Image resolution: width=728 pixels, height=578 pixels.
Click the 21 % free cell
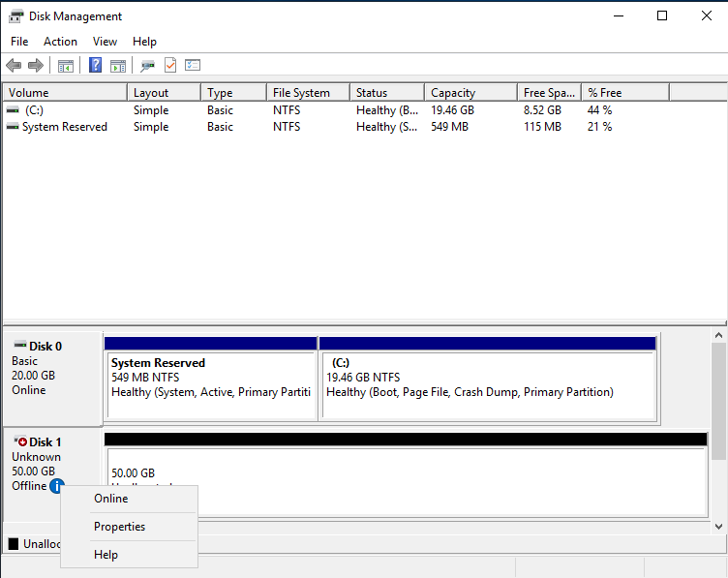coord(599,127)
